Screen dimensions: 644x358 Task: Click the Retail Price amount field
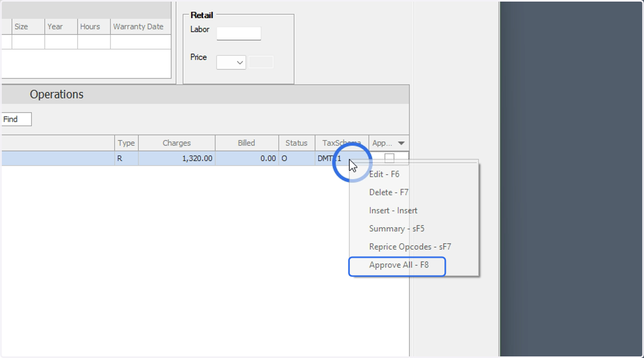(x=261, y=62)
